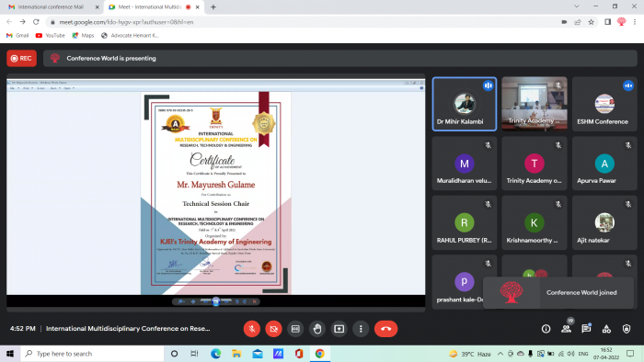This screenshot has width=644, height=362.
Task: Switch to the International conference Mail tab
Action: point(51,7)
